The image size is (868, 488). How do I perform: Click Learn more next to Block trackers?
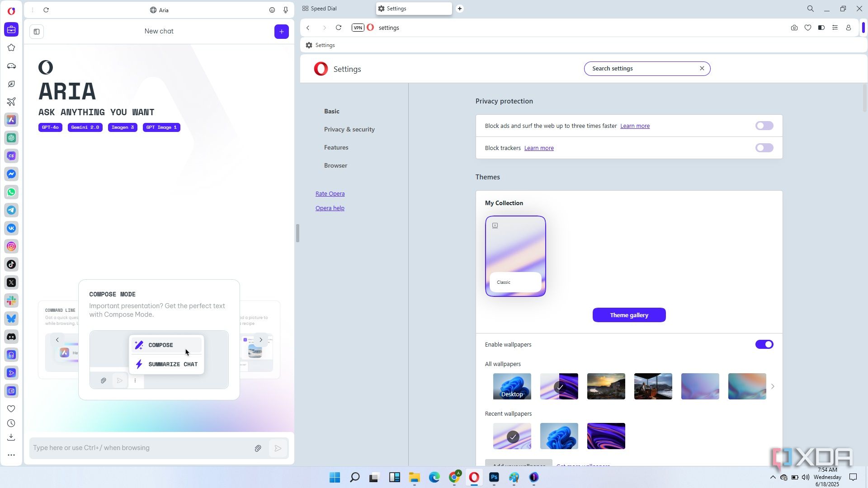point(539,148)
